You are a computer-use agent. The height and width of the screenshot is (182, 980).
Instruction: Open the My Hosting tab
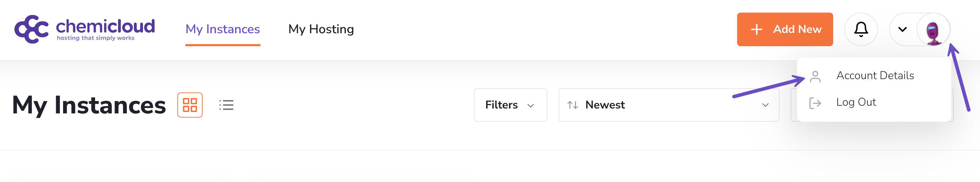pos(321,29)
